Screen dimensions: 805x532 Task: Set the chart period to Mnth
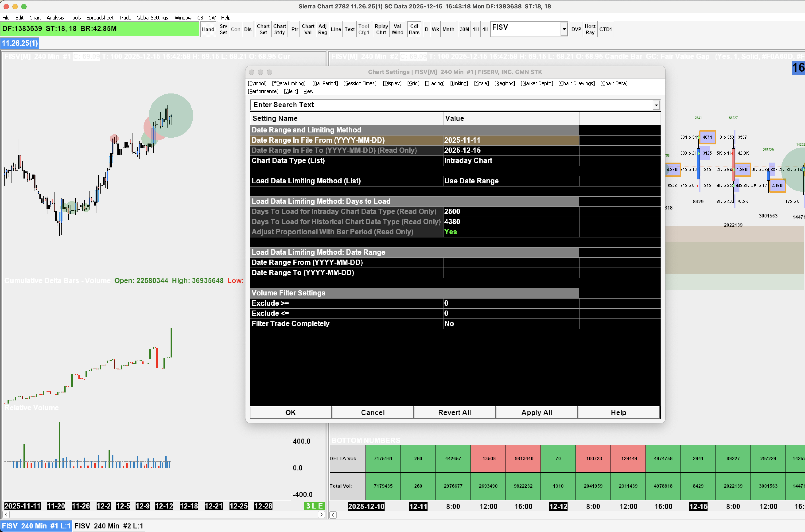[448, 29]
